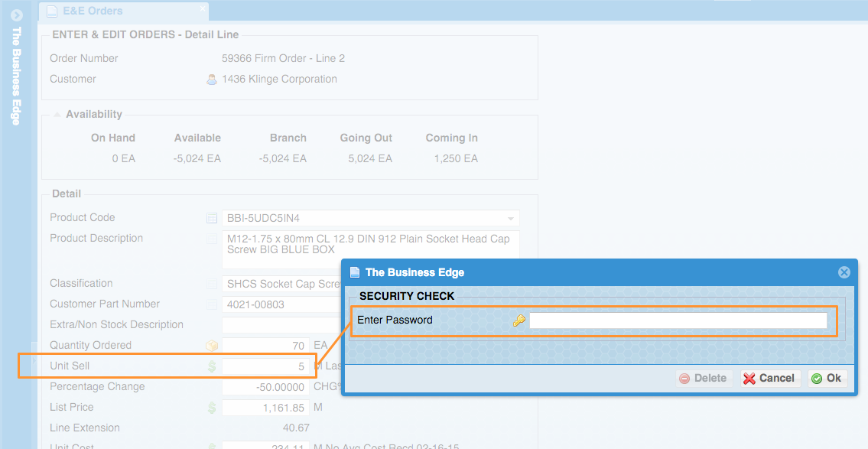
Task: Click the vertical The Business Edge sidebar label
Action: tap(16, 76)
